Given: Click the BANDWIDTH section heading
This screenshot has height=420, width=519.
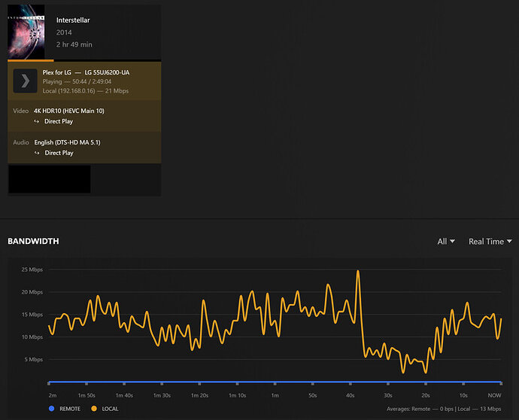Looking at the screenshot, I should click(33, 241).
